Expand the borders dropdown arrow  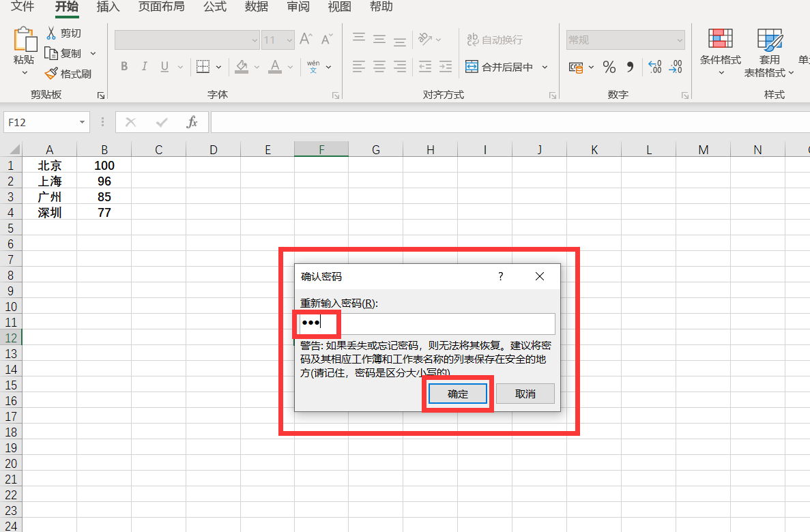coord(218,67)
